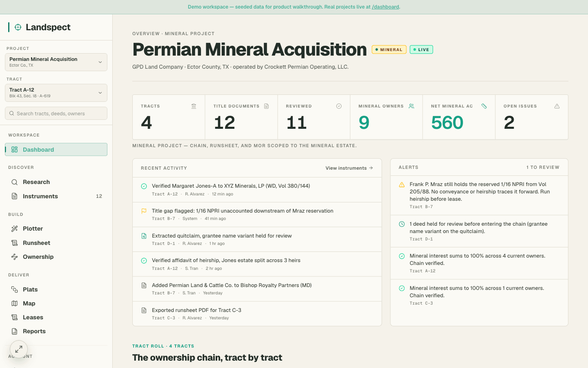Screen dimensions: 588x368
Task: Click the Title Documents file icon
Action: pos(267,106)
